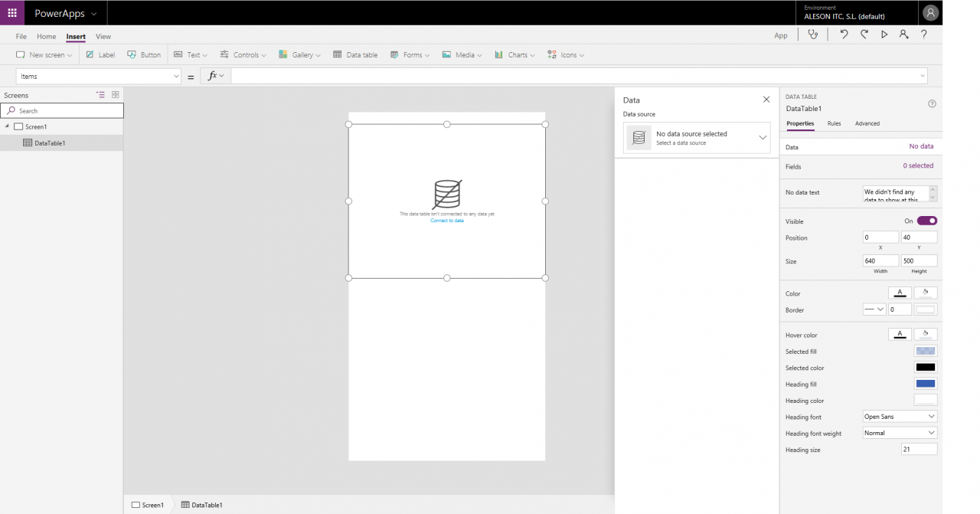
Task: Open the View menu in the menu bar
Action: click(x=103, y=36)
